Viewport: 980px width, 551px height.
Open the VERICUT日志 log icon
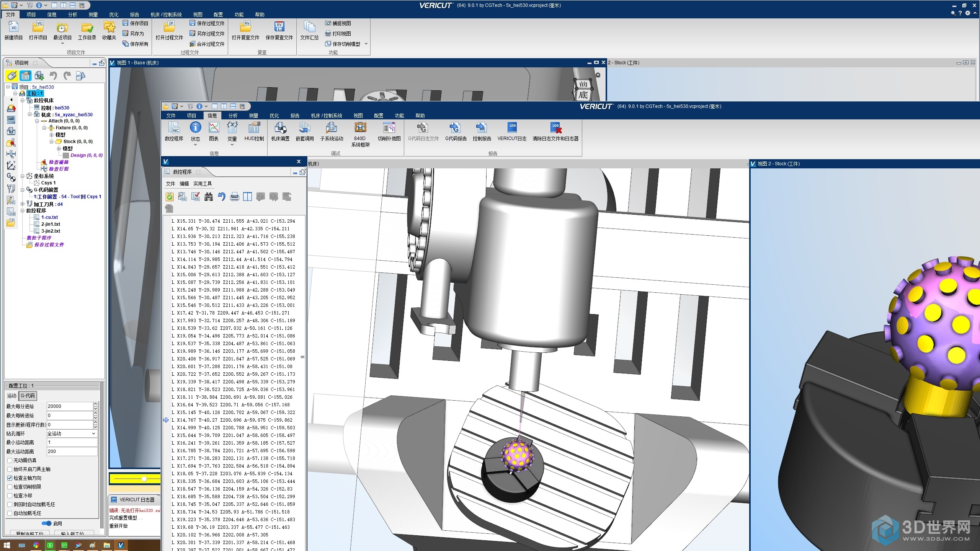(512, 128)
